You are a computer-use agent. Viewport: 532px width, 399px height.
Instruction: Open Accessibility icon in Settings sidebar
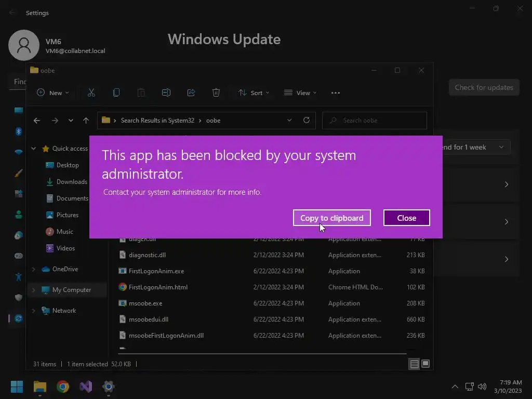coord(19,277)
